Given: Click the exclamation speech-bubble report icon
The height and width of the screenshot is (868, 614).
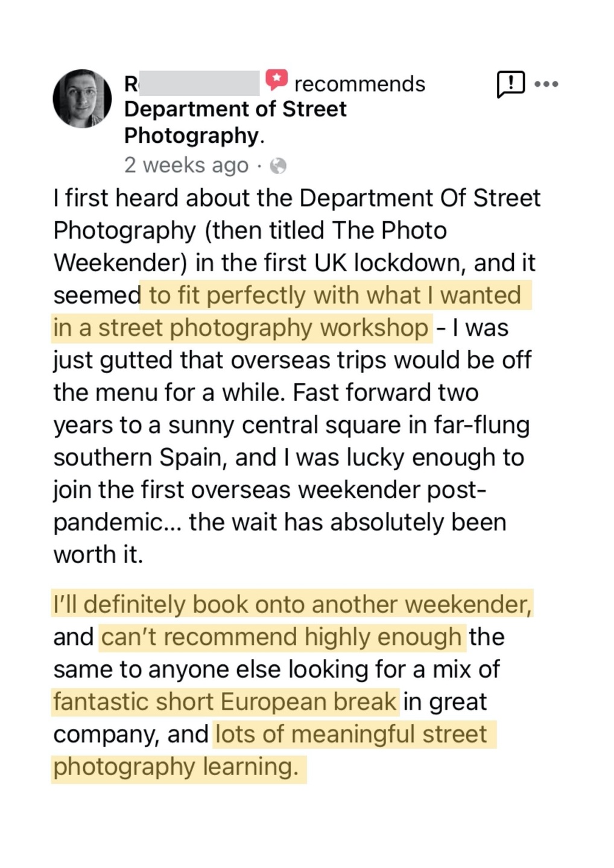Looking at the screenshot, I should click(510, 84).
